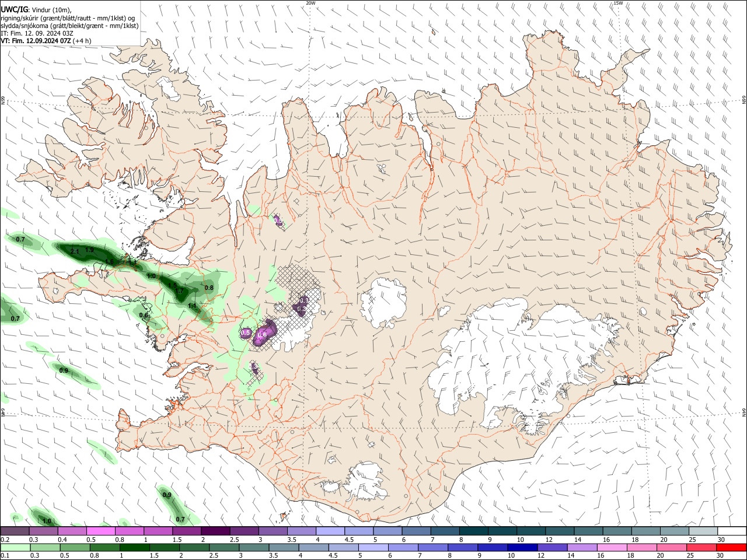Click the purple 0.5 snow value
Screen dimensions: 747x560
pos(246,332)
